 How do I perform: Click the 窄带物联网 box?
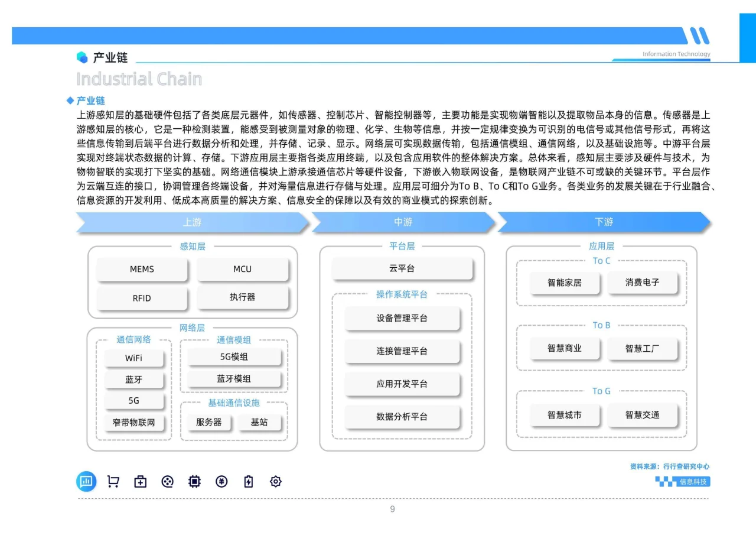(134, 423)
